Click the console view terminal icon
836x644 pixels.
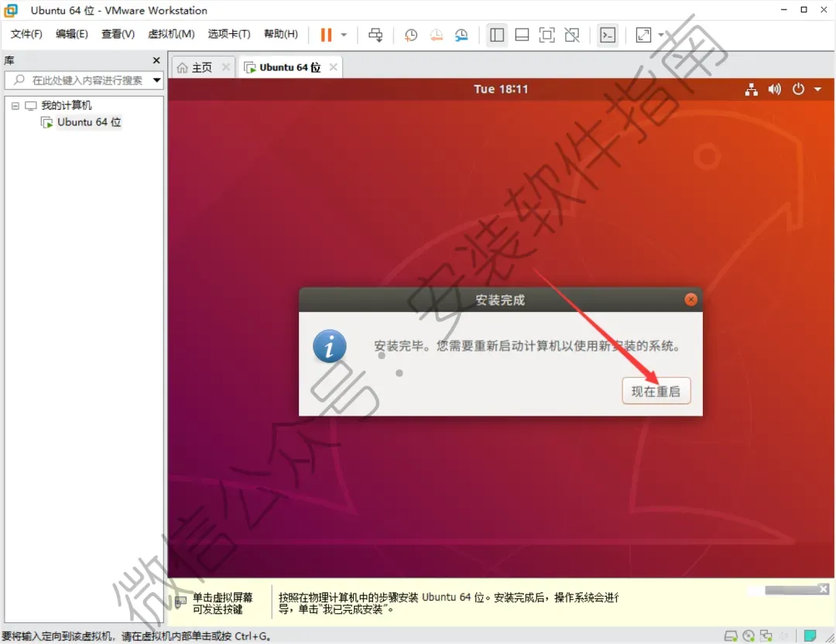(x=608, y=35)
